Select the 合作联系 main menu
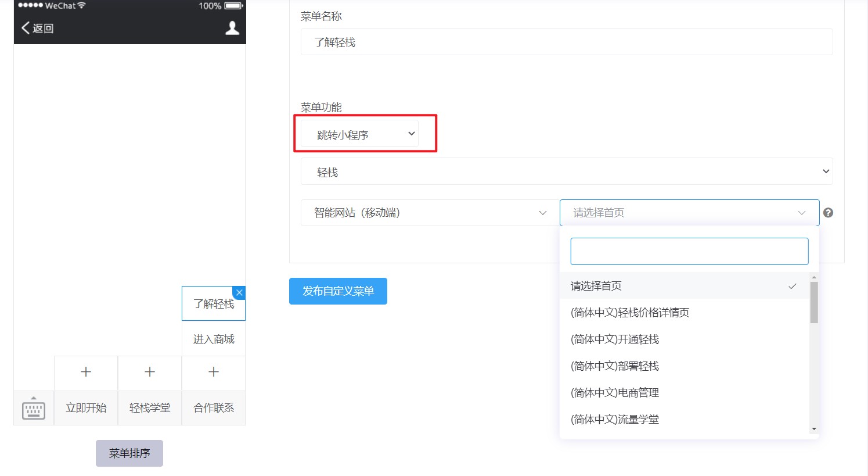Viewport: 868px width, 476px height. pos(214,408)
